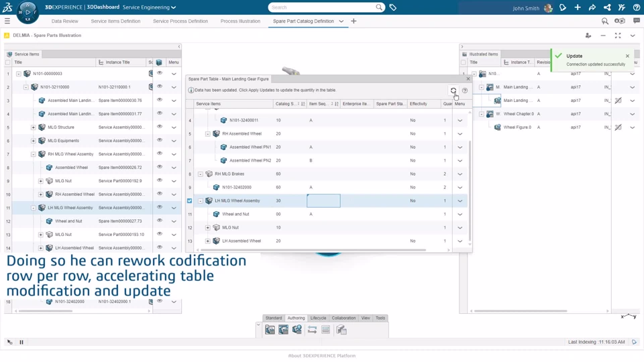The height and width of the screenshot is (362, 644).
Task: Click the plus Add icon in top bar
Action: click(578, 7)
